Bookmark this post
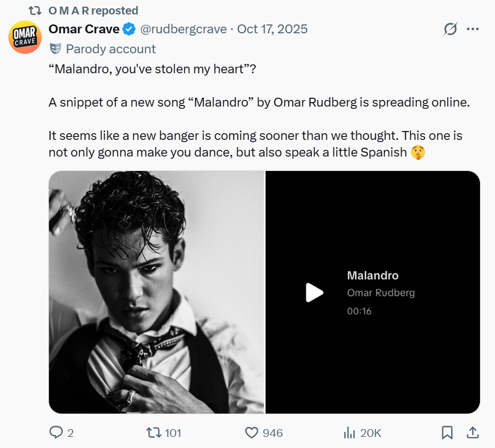The width and height of the screenshot is (495, 448). click(x=447, y=432)
